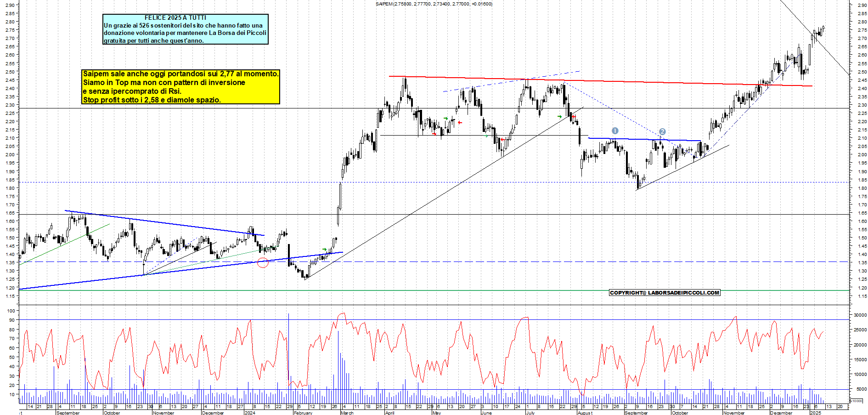Click the green arrow beside the late-February candles

[325, 250]
